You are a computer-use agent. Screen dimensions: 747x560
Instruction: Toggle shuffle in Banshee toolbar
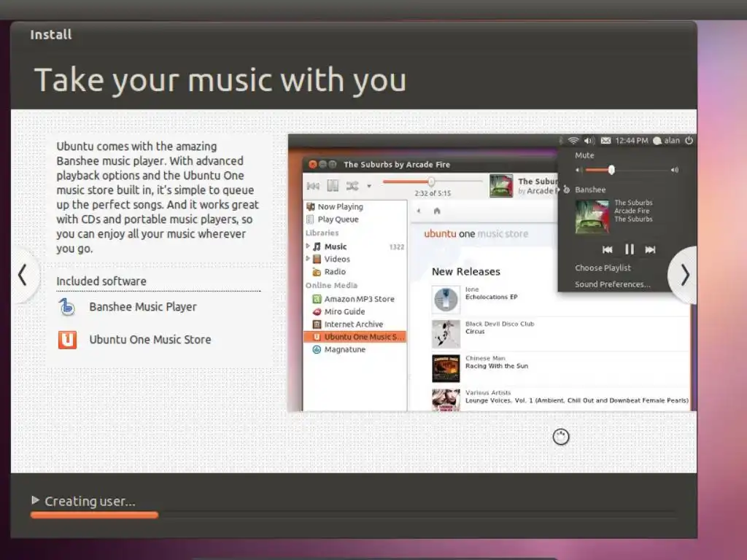click(x=352, y=186)
